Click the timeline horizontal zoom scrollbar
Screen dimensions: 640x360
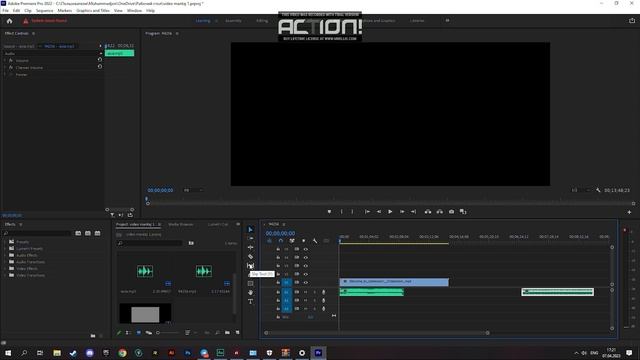(x=377, y=333)
